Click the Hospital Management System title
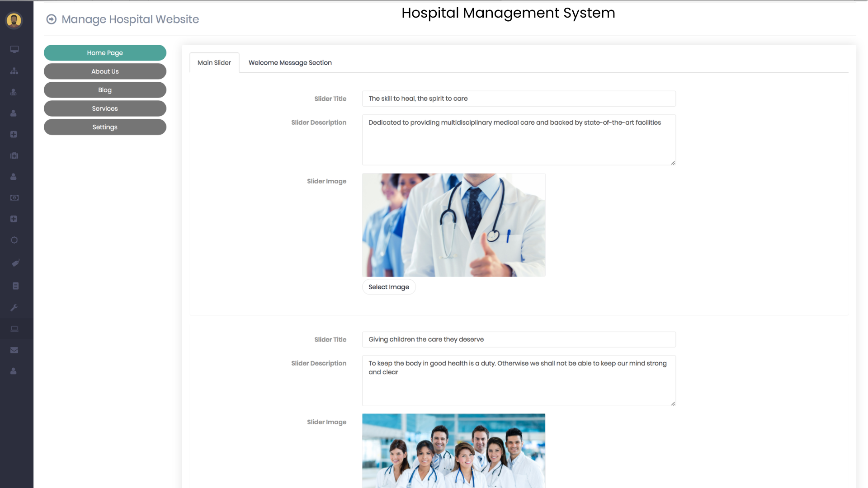Screen dimensions: 868x488 pyautogui.click(x=508, y=13)
